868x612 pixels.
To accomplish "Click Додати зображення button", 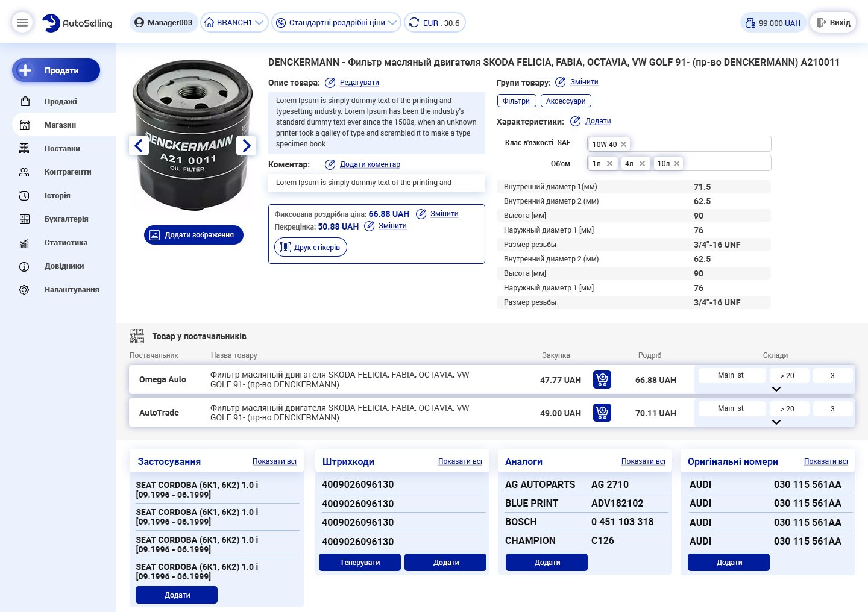I will tap(193, 235).
